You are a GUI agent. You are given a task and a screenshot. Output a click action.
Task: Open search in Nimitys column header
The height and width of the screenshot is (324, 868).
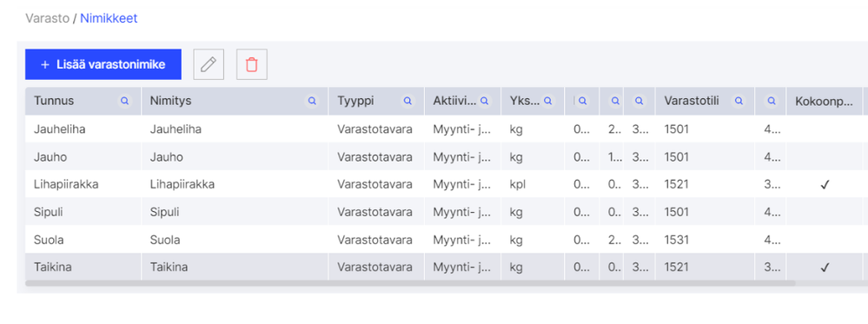coord(312,101)
